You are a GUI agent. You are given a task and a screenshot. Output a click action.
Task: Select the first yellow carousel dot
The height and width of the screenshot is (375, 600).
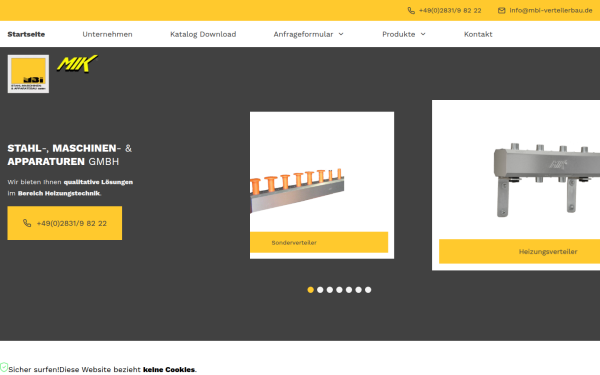311,290
